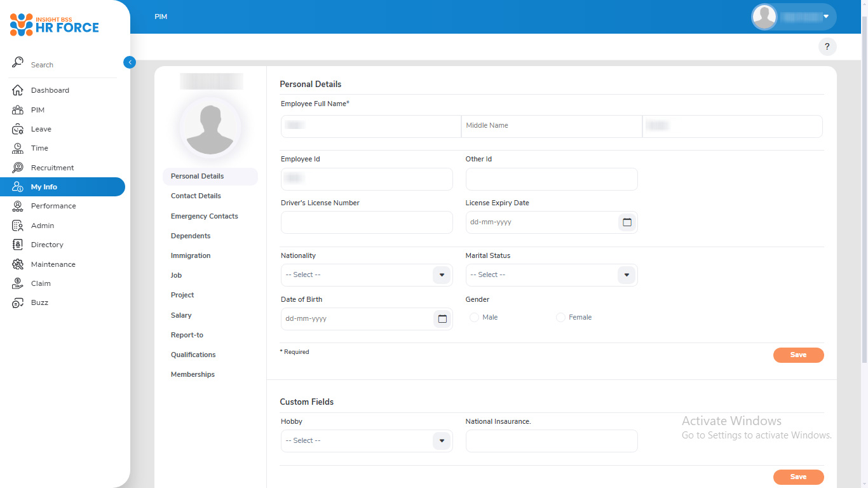Save the Personal Details form
Viewport: 868px width, 488px height.
click(798, 355)
